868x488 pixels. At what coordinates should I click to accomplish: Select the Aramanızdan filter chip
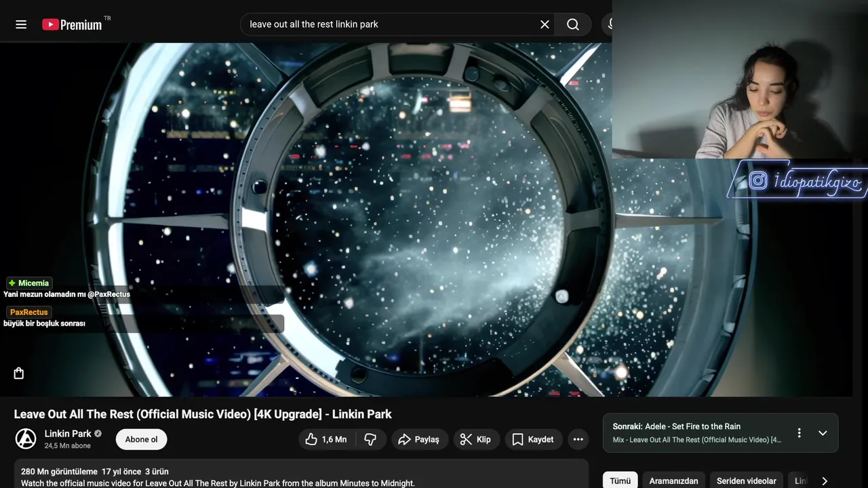[x=673, y=481]
